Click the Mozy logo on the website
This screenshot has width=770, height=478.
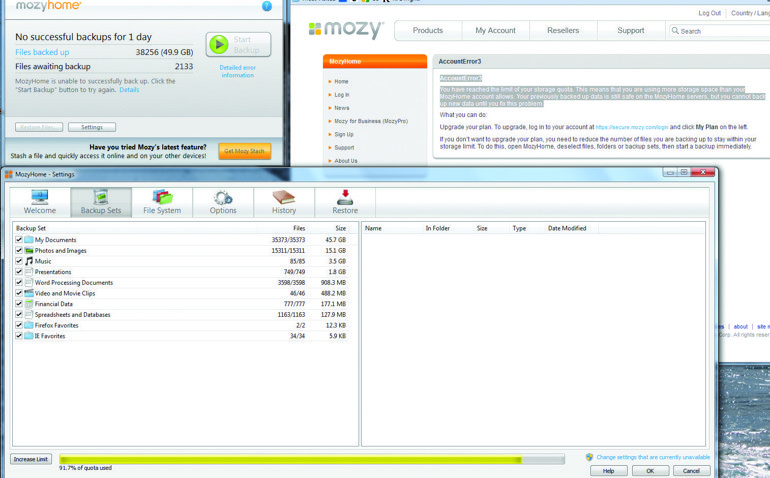[345, 30]
